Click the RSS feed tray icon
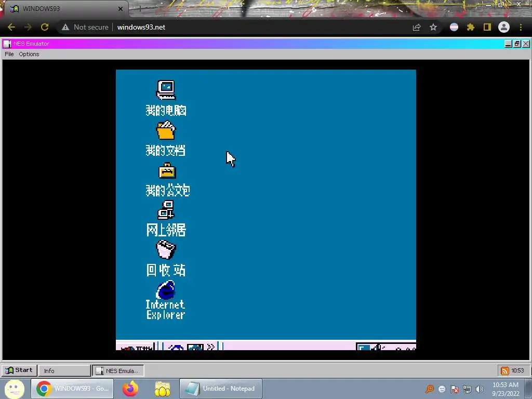The height and width of the screenshot is (399, 532). [505, 370]
